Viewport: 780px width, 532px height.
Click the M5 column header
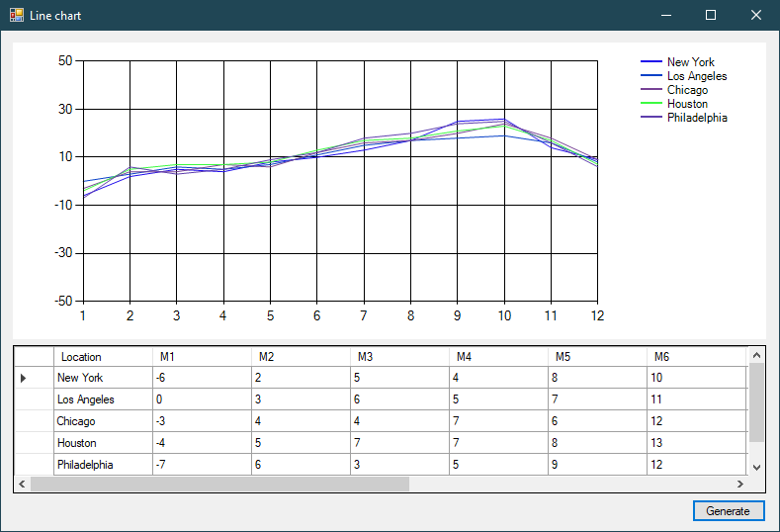[x=597, y=357]
